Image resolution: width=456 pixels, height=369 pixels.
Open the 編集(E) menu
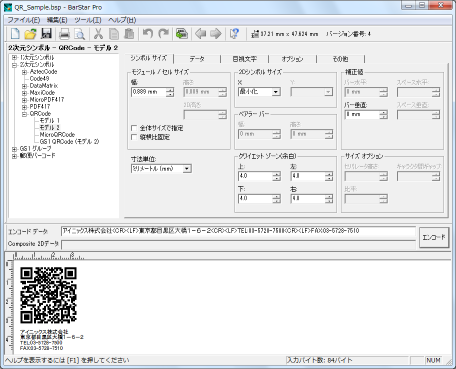pos(57,20)
